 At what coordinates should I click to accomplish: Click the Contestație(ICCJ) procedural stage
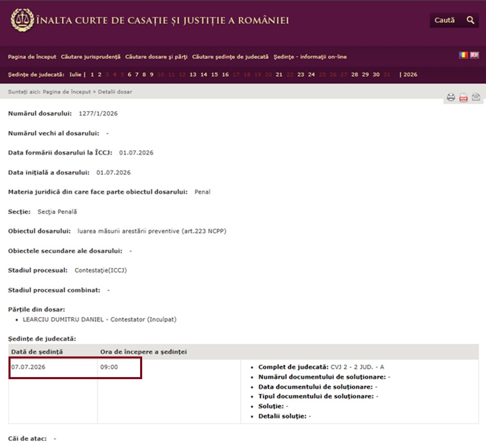pos(100,271)
